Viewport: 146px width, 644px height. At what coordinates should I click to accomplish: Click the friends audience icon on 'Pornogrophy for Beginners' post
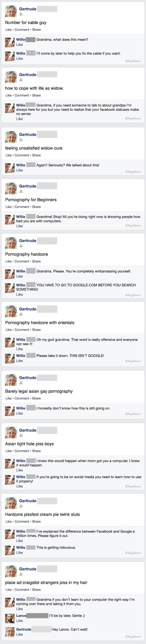click(x=21, y=192)
